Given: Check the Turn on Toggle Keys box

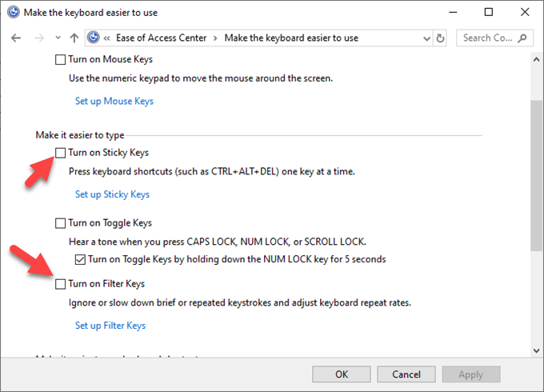Looking at the screenshot, I should coord(62,223).
